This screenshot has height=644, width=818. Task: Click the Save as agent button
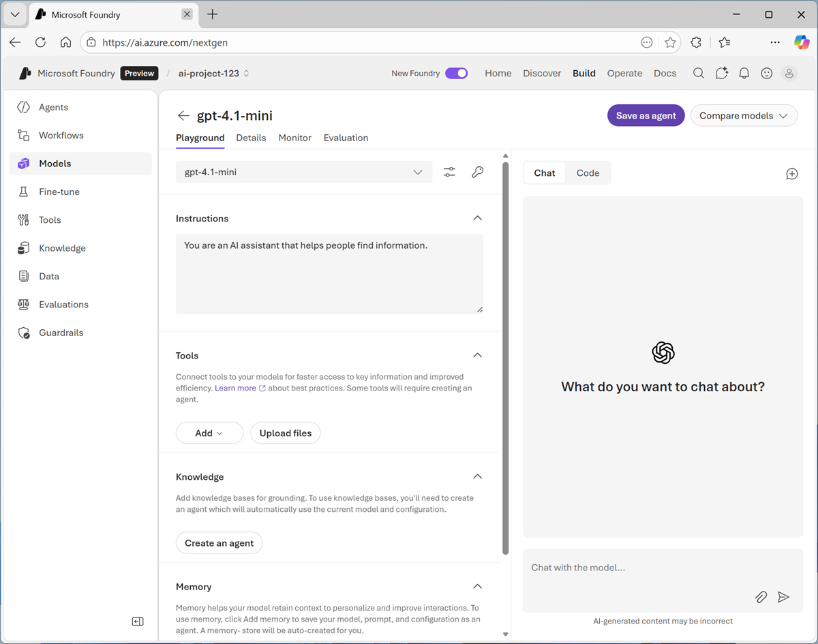pos(646,116)
